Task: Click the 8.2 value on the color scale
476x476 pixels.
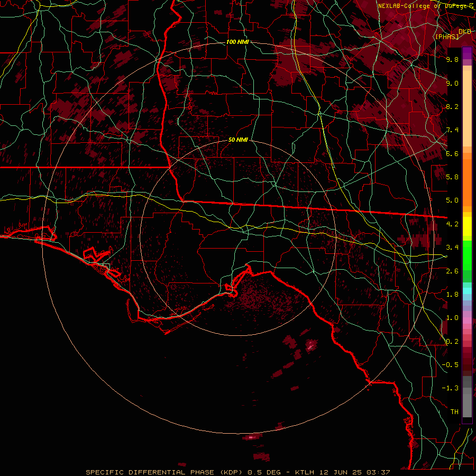Action: pyautogui.click(x=452, y=106)
